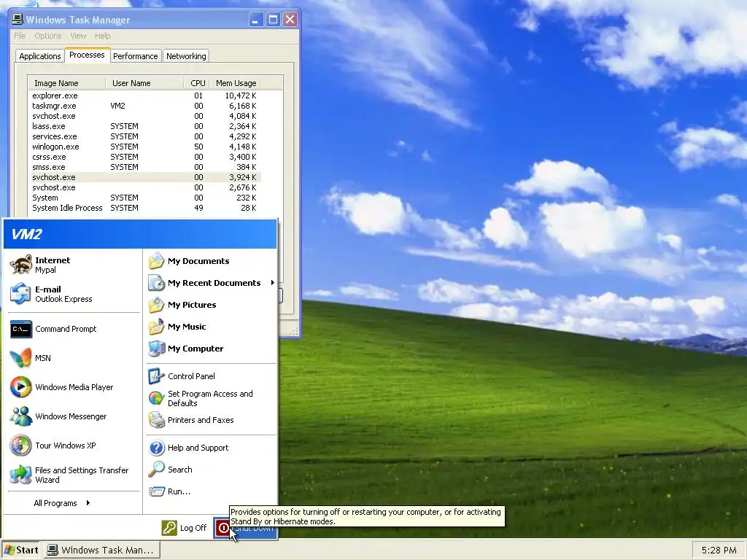Select System Idle Process row
This screenshot has width=747, height=560.
click(144, 208)
